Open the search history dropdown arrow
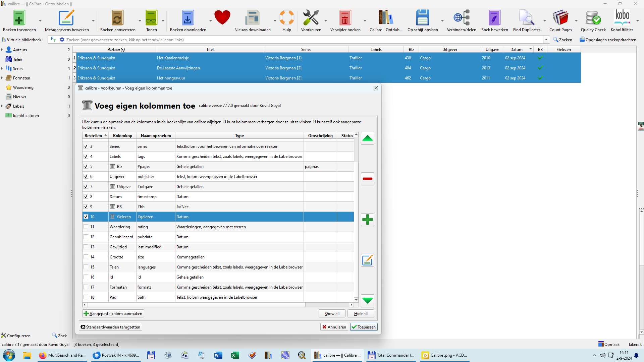 [546, 40]
